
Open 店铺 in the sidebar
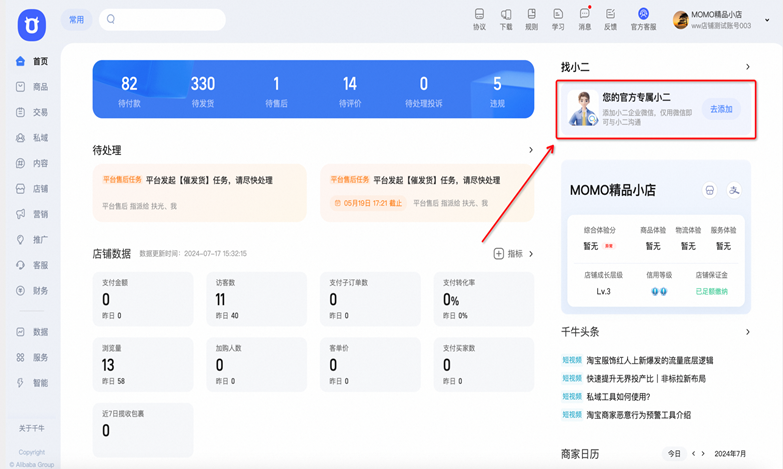[x=32, y=189]
